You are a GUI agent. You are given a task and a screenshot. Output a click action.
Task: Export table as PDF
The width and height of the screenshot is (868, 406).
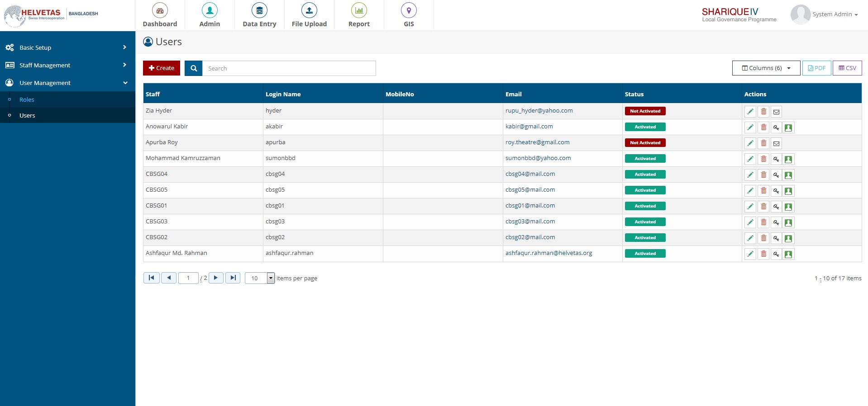tap(816, 68)
